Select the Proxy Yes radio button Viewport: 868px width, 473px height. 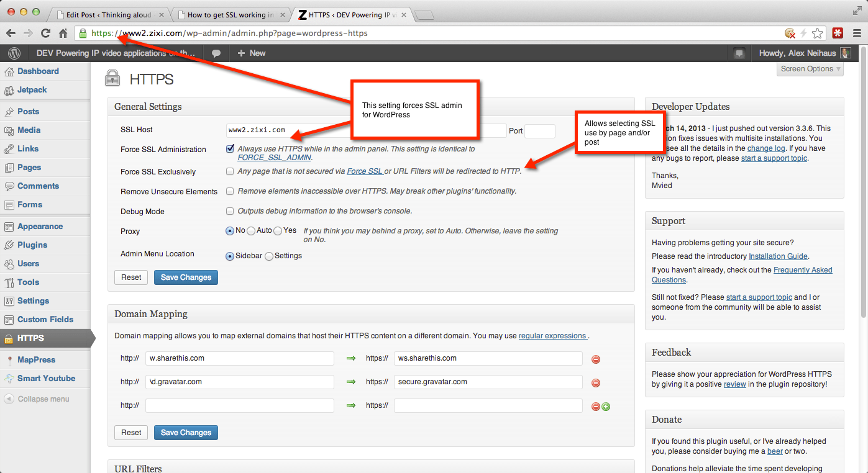(x=278, y=230)
